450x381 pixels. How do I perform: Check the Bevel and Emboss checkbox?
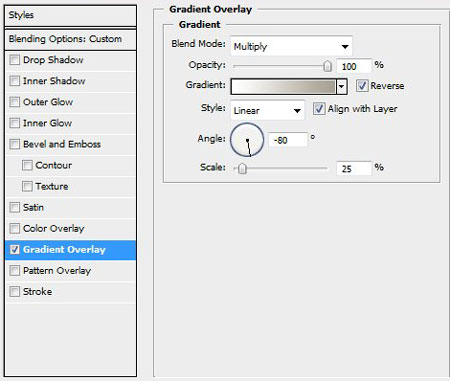(14, 144)
